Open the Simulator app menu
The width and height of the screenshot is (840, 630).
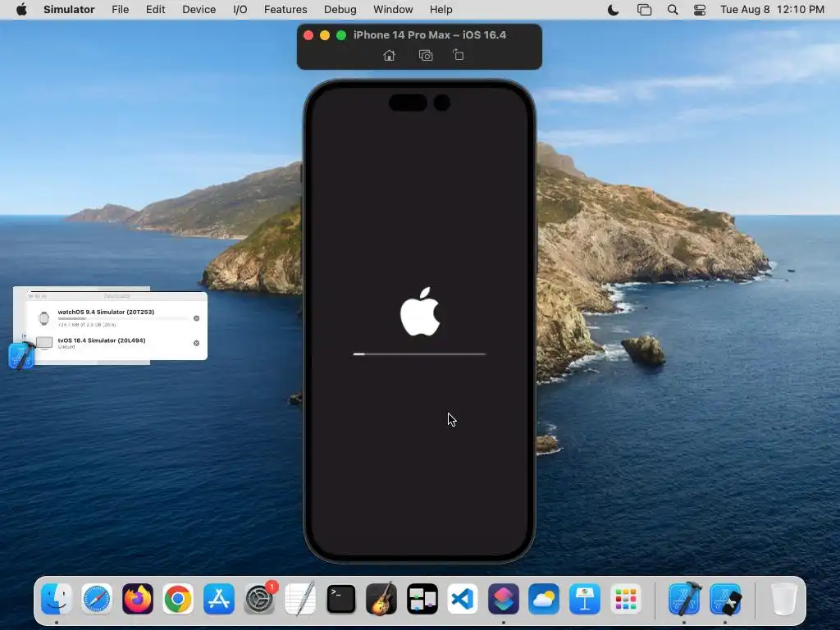[x=69, y=10]
